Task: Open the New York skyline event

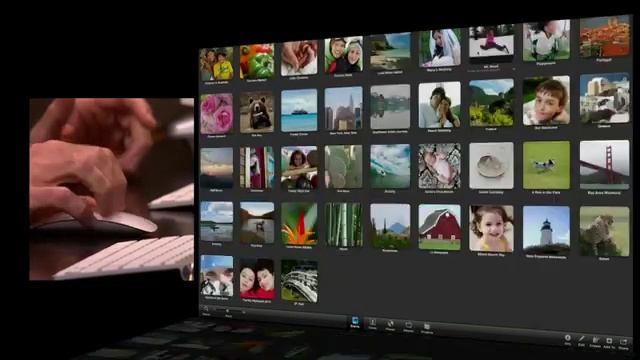Action: (343, 109)
